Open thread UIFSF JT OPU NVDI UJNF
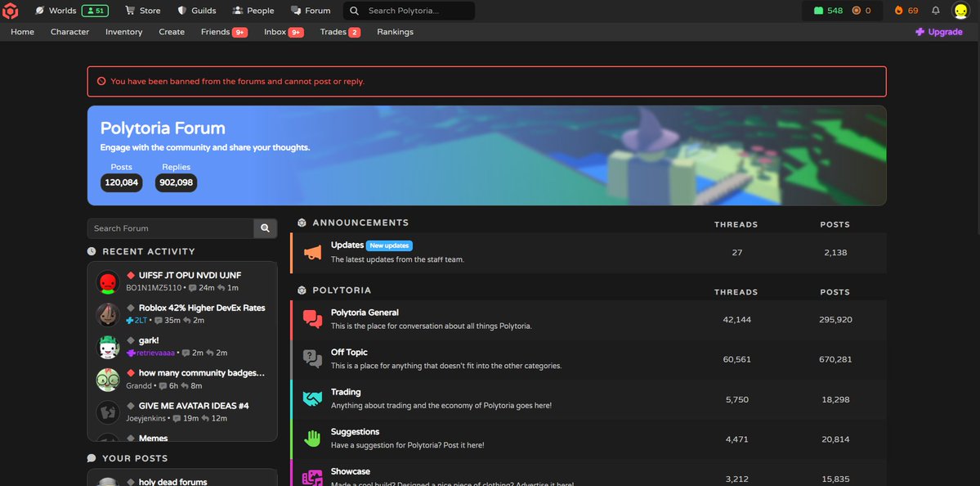980x486 pixels. click(x=190, y=275)
